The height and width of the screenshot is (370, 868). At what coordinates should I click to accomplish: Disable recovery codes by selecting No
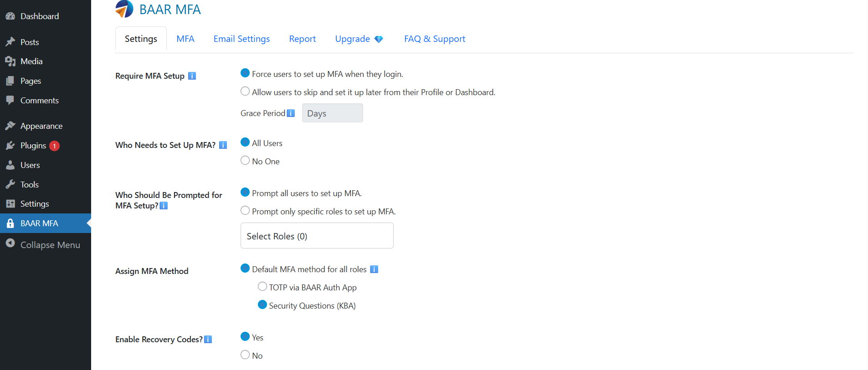[x=245, y=355]
